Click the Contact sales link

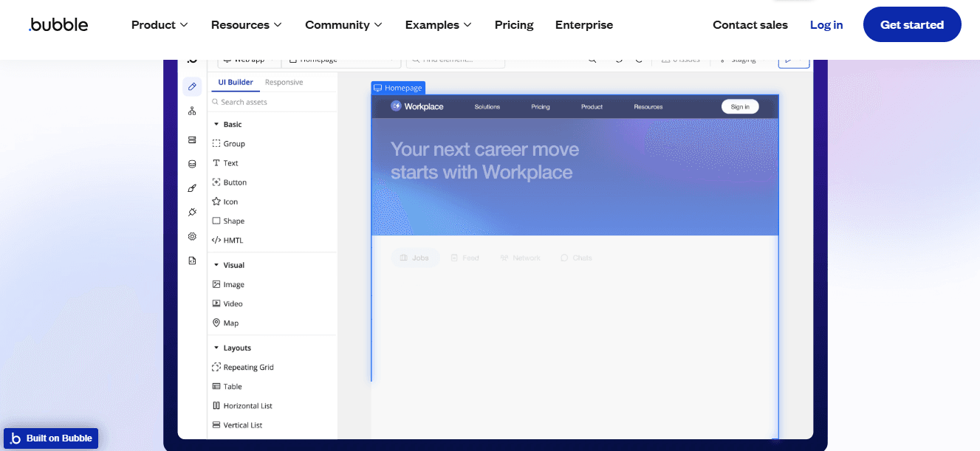[750, 24]
